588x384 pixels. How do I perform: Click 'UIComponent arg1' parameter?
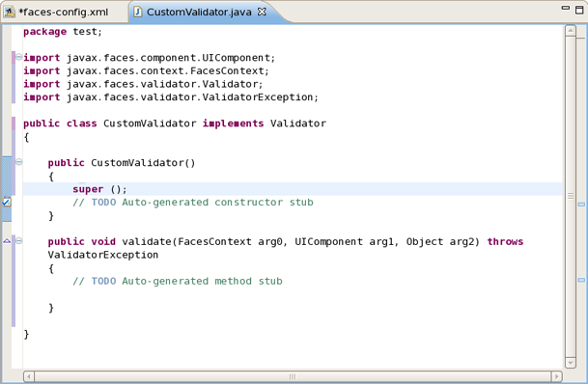tap(345, 241)
